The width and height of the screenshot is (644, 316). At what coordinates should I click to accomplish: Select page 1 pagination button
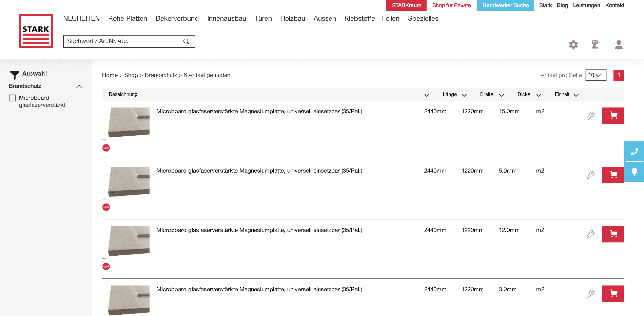(x=619, y=75)
